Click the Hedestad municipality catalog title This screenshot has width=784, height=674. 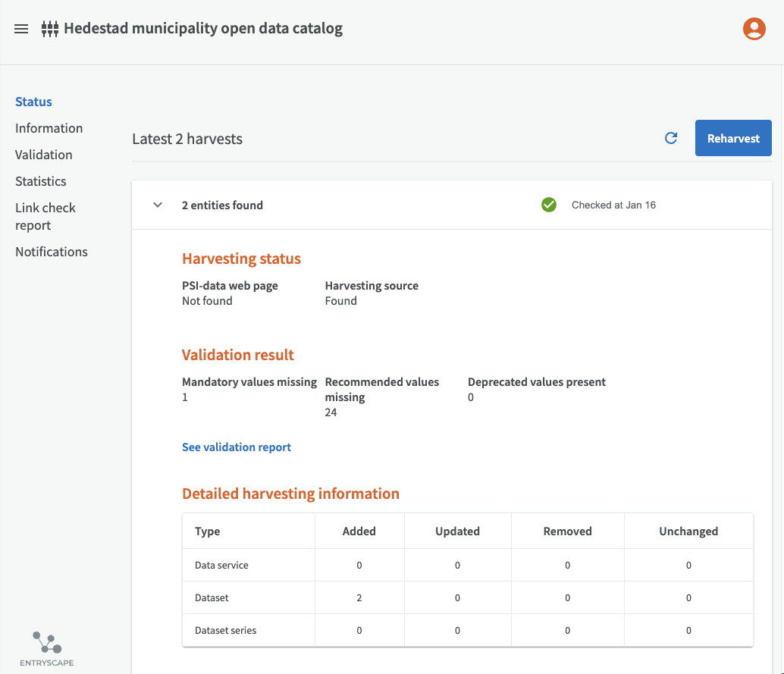coord(203,29)
